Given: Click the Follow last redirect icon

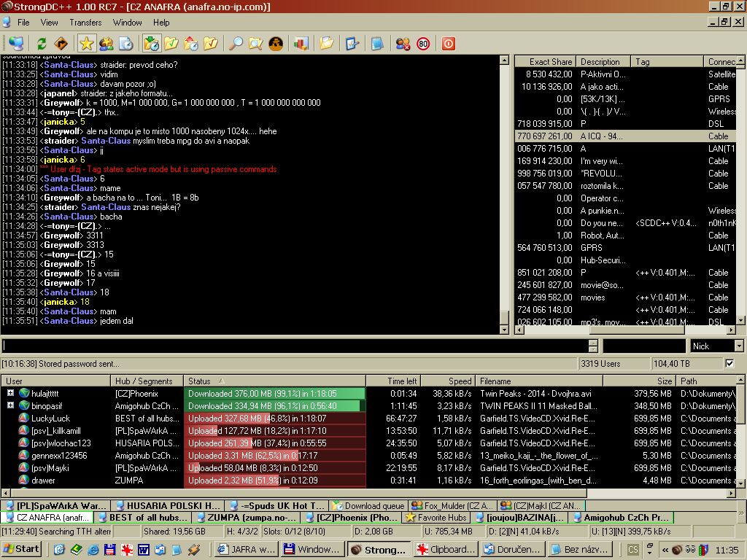Looking at the screenshot, I should 61,44.
